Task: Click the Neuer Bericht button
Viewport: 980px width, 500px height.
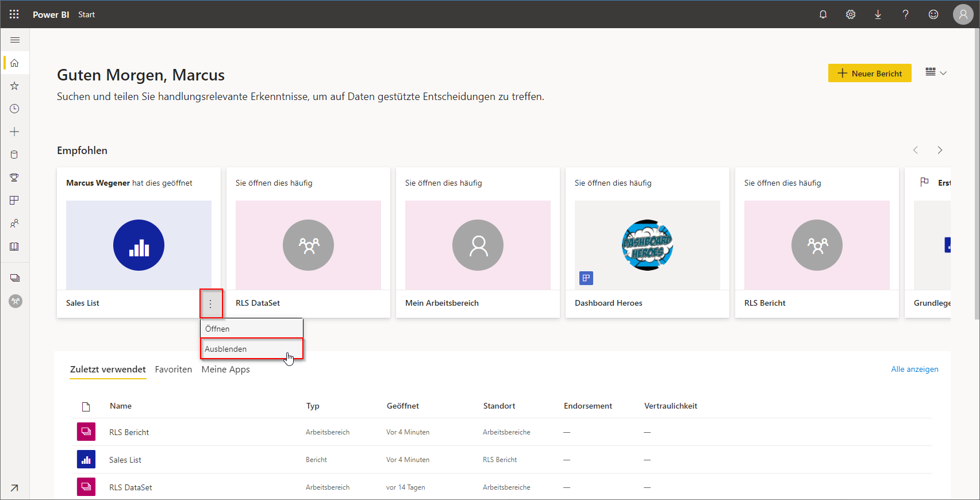Action: click(870, 73)
